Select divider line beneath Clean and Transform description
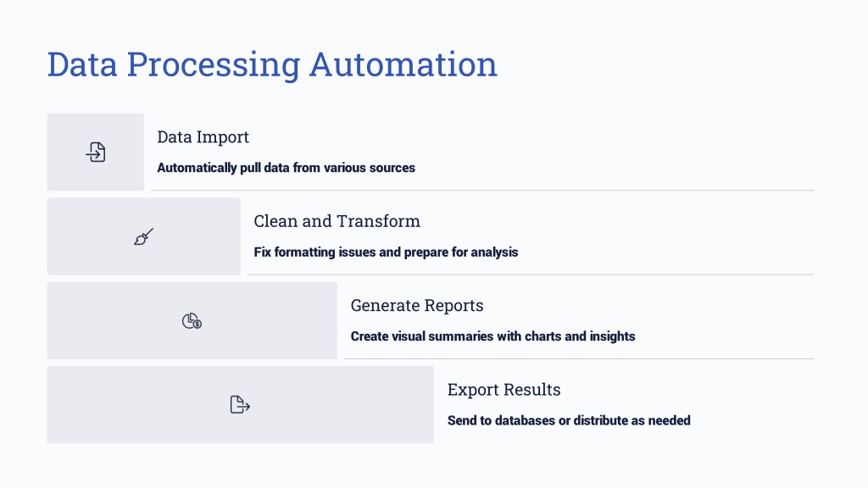The image size is (868, 488). pos(531,274)
